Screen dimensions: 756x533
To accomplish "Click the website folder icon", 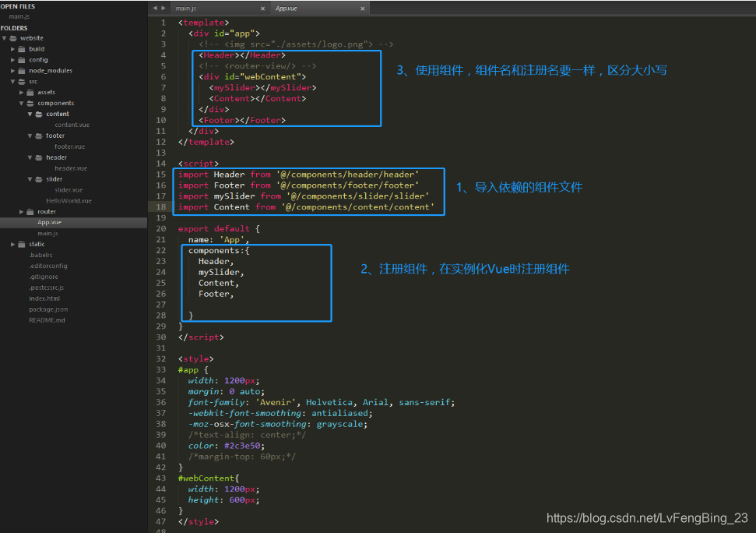I will 13,38.
